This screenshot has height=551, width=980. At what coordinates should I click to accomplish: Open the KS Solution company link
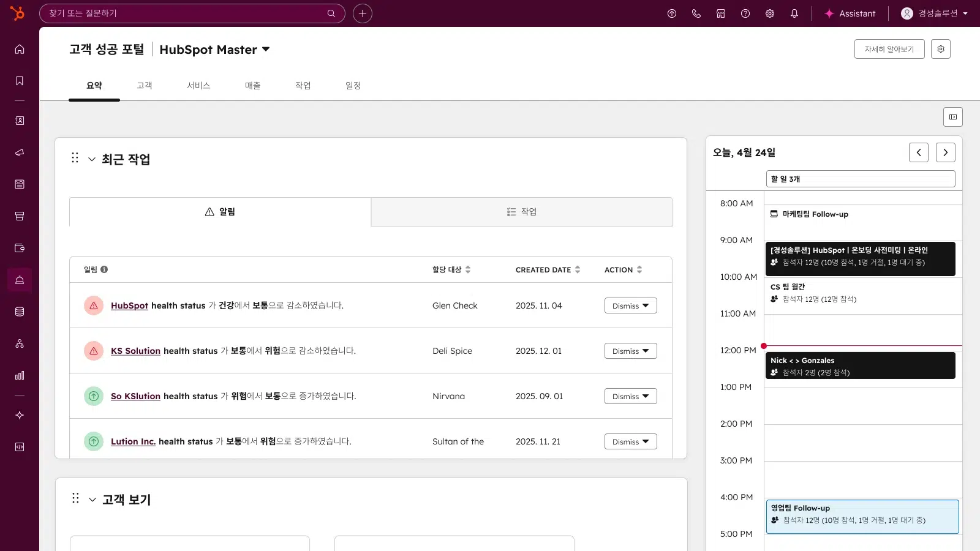click(135, 351)
